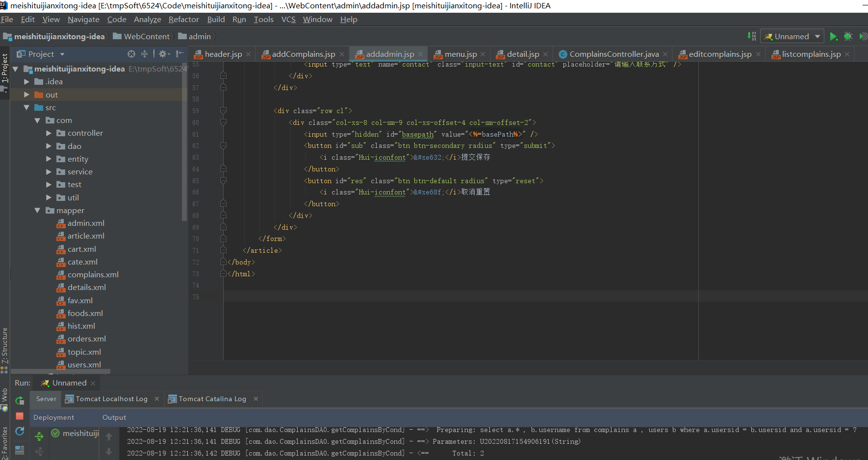The height and width of the screenshot is (460, 868).
Task: Toggle code fold marker at line 59
Action: tap(223, 111)
